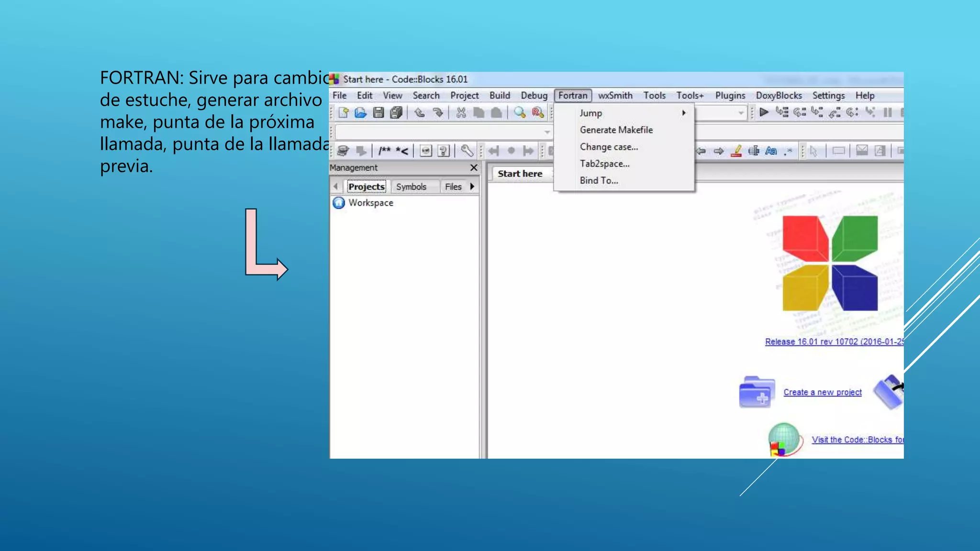Select the Workspace tree item
The height and width of the screenshot is (551, 980).
tap(371, 203)
